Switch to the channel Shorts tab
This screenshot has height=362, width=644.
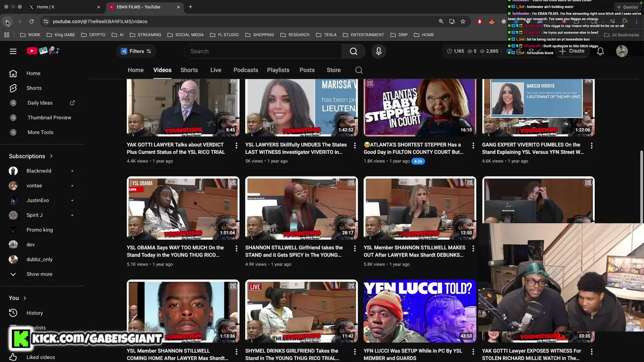189,70
